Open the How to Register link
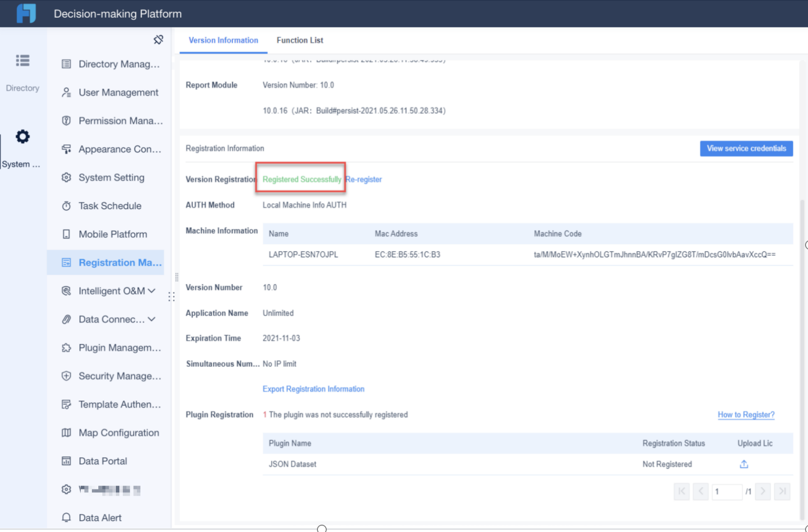The height and width of the screenshot is (532, 808). point(746,414)
